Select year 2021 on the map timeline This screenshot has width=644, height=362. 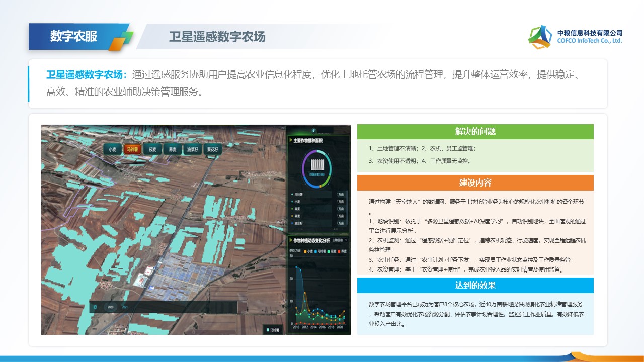(125, 307)
